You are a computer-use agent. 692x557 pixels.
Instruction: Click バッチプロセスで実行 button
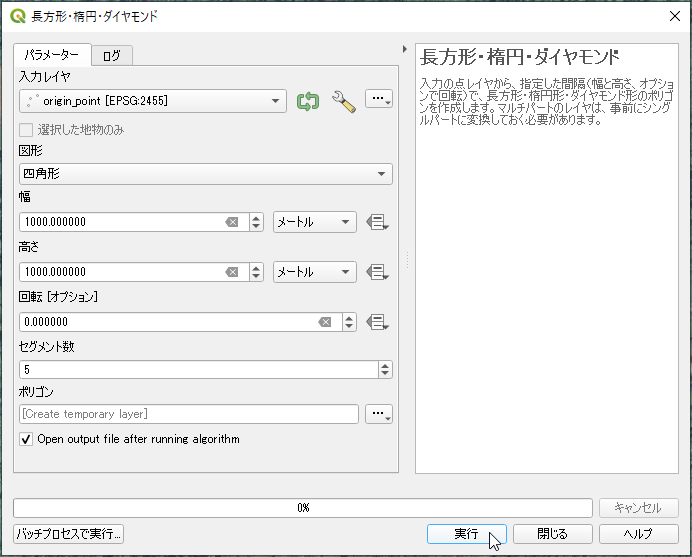[68, 534]
